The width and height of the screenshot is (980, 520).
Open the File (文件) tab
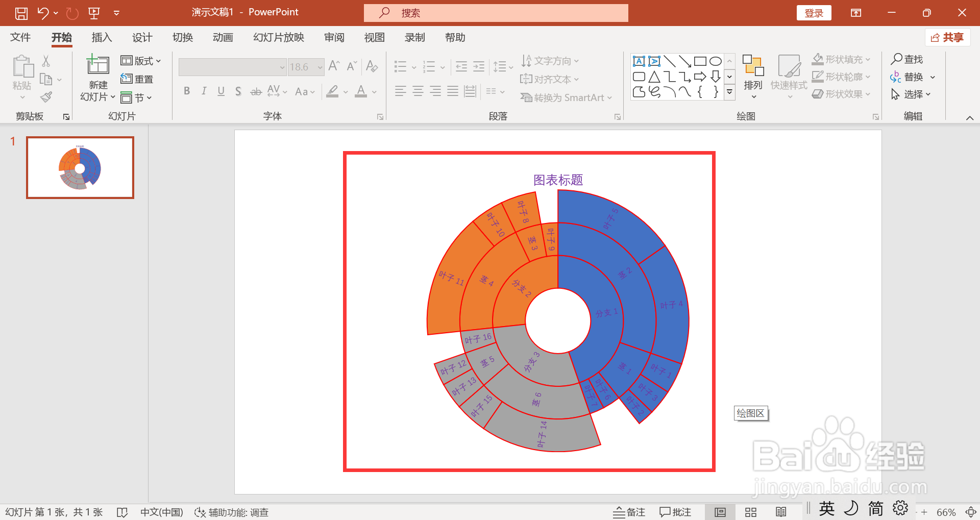pyautogui.click(x=20, y=37)
